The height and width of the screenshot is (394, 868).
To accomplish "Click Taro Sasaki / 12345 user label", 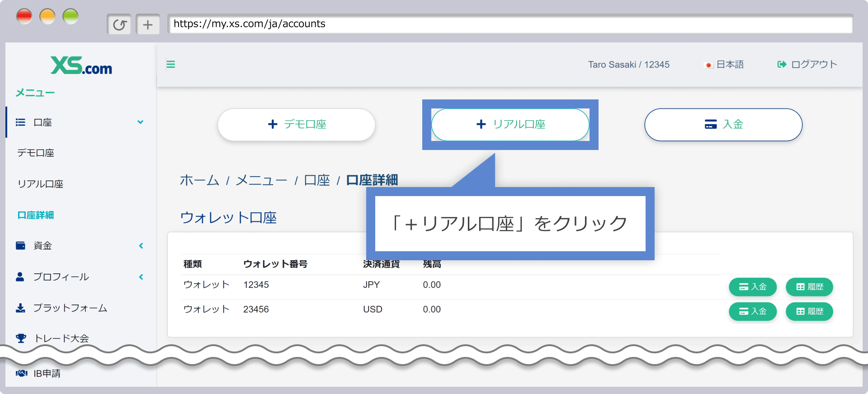I will (x=628, y=65).
